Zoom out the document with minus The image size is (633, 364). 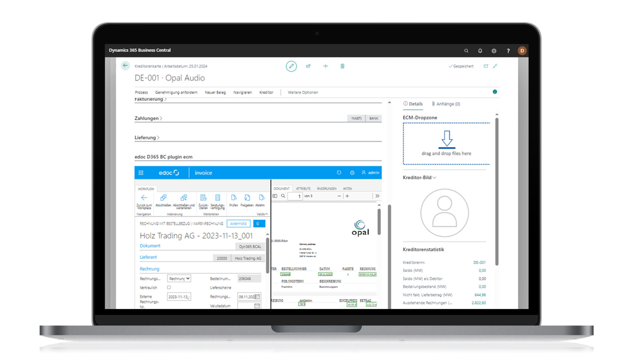339,196
